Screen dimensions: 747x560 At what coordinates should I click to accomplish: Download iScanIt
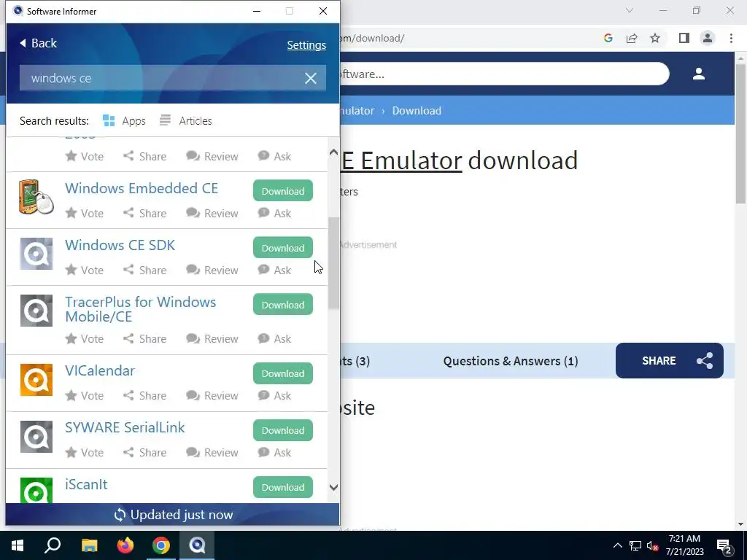[x=283, y=487]
